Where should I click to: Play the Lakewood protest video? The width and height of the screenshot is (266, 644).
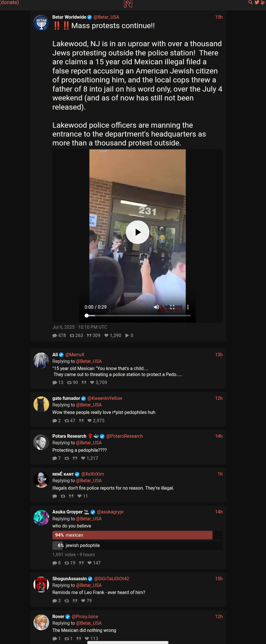(x=138, y=232)
